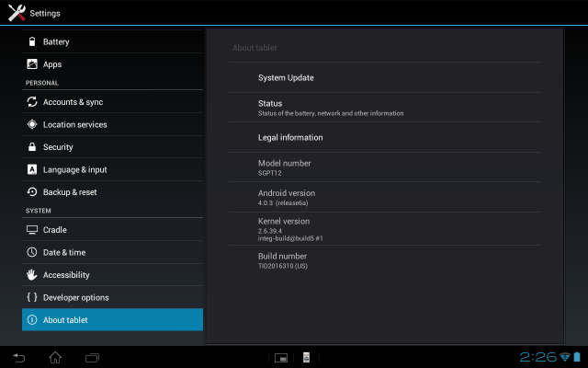Tap the Accessibility hand icon
588x368 pixels.
tap(32, 275)
